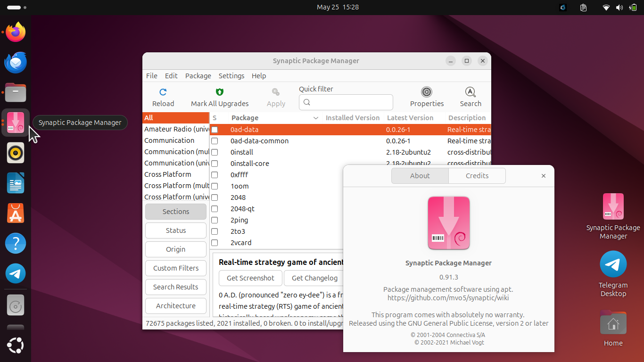
Task: Click the Get Screenshot button
Action: pos(250,278)
